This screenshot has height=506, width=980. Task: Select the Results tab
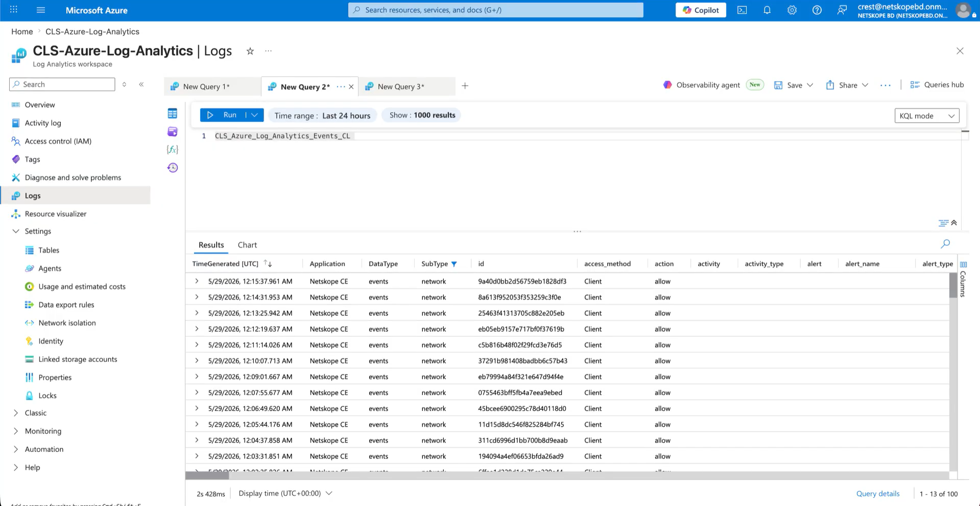click(211, 245)
